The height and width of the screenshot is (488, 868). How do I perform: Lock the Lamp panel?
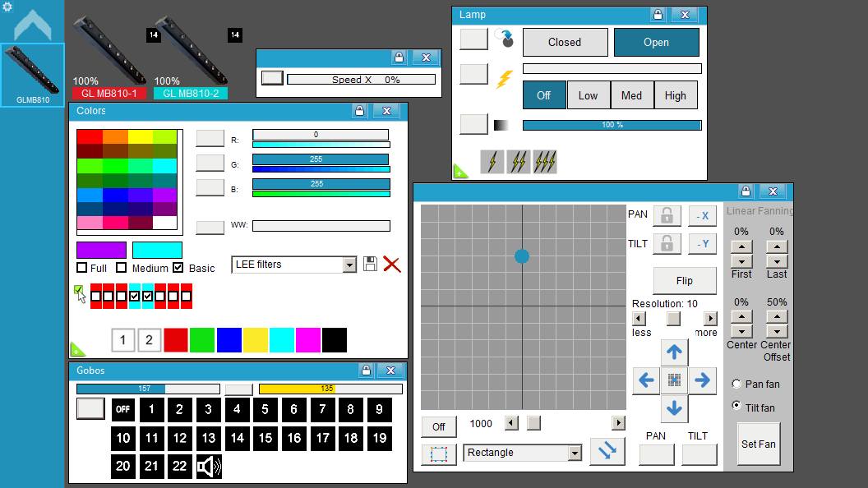coord(658,15)
